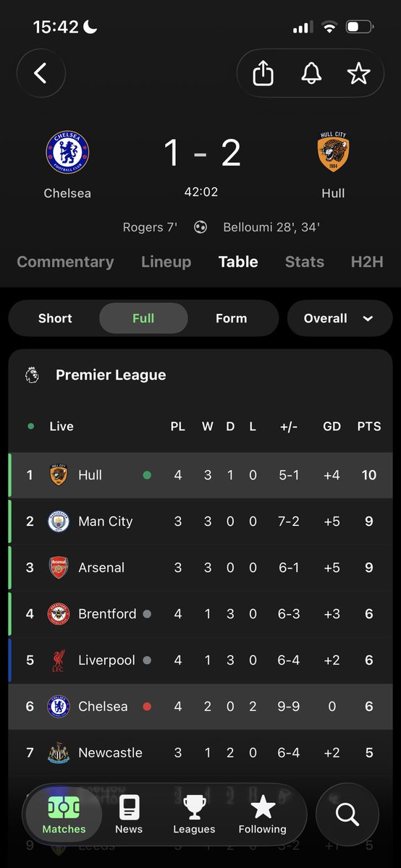The image size is (401, 868).
Task: Open the share sheet icon
Action: 263,73
